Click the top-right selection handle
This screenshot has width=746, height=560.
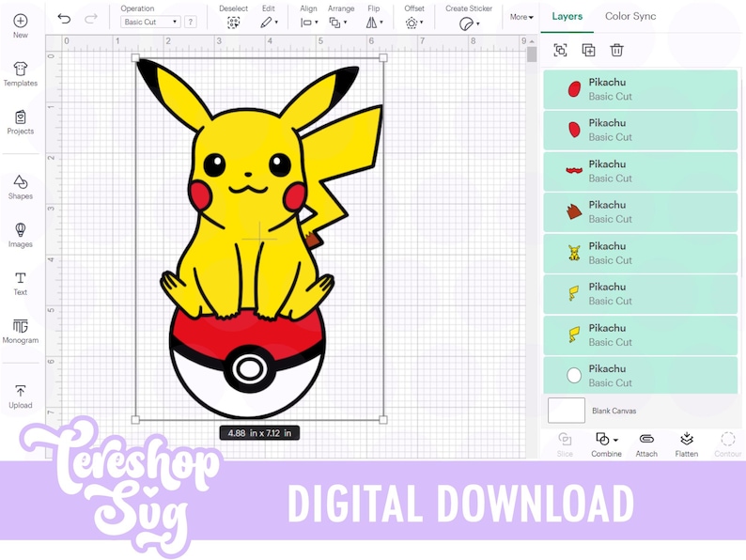tap(383, 58)
